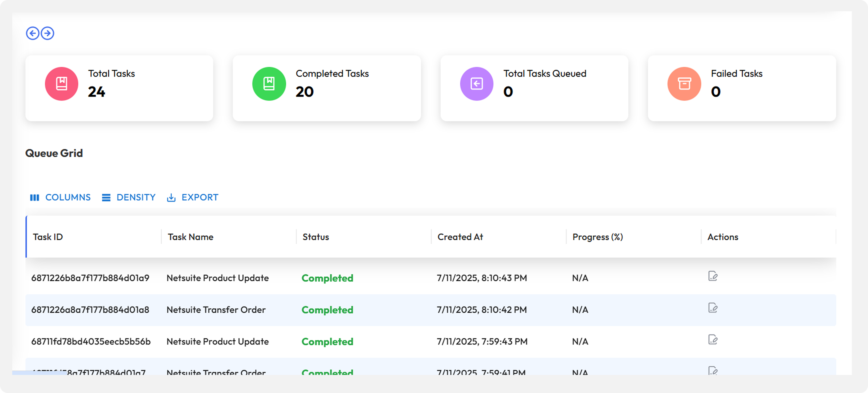The width and height of the screenshot is (868, 393).
Task: Click the back arrow circle icon
Action: pyautogui.click(x=33, y=33)
